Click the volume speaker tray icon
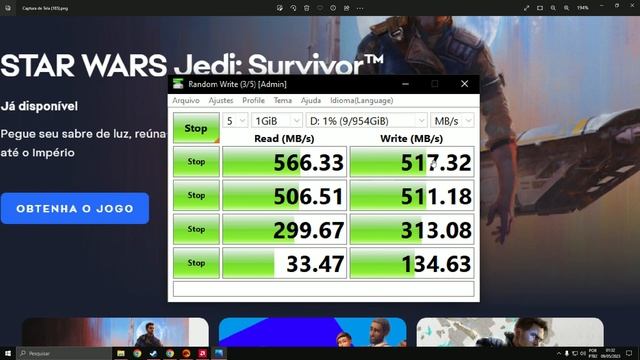This screenshot has height=360, width=640. click(x=583, y=353)
